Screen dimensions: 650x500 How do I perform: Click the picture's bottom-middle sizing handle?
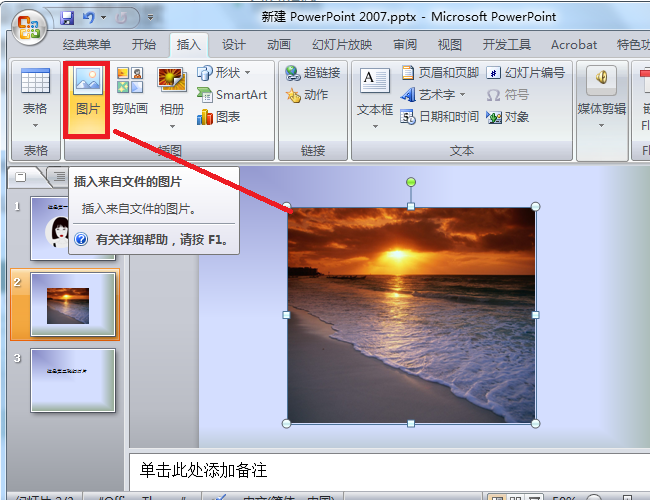pos(411,424)
